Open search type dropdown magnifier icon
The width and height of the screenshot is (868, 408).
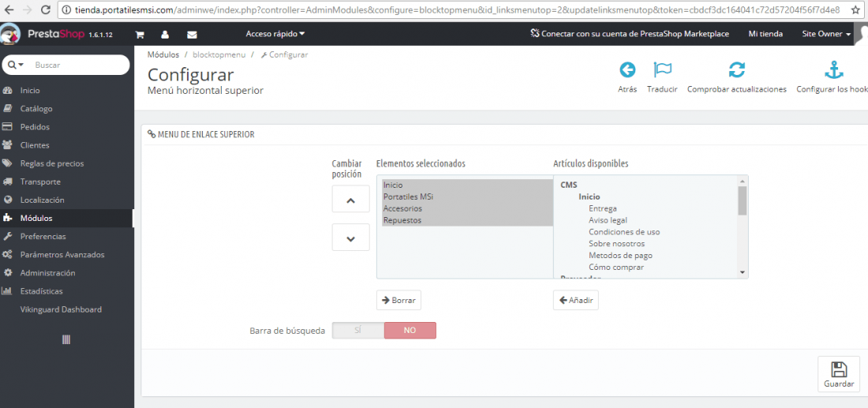[x=16, y=65]
